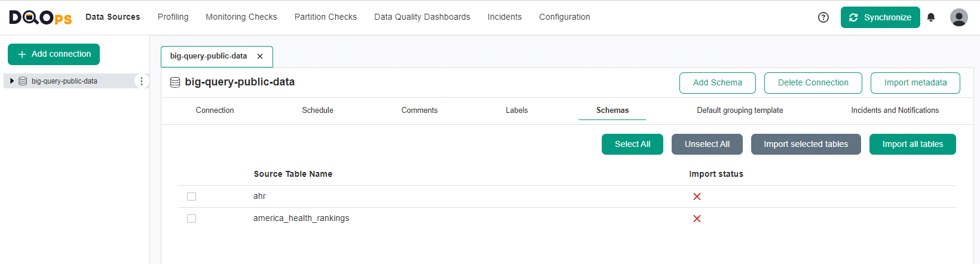Viewport: 980px width, 264px height.
Task: Click the big-query-public-data page title
Action: [x=240, y=82]
